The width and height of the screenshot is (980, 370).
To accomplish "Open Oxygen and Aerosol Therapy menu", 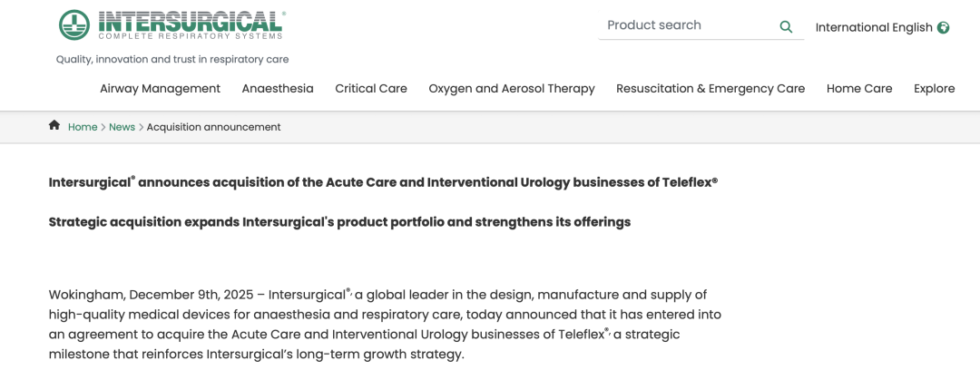I will click(x=512, y=88).
